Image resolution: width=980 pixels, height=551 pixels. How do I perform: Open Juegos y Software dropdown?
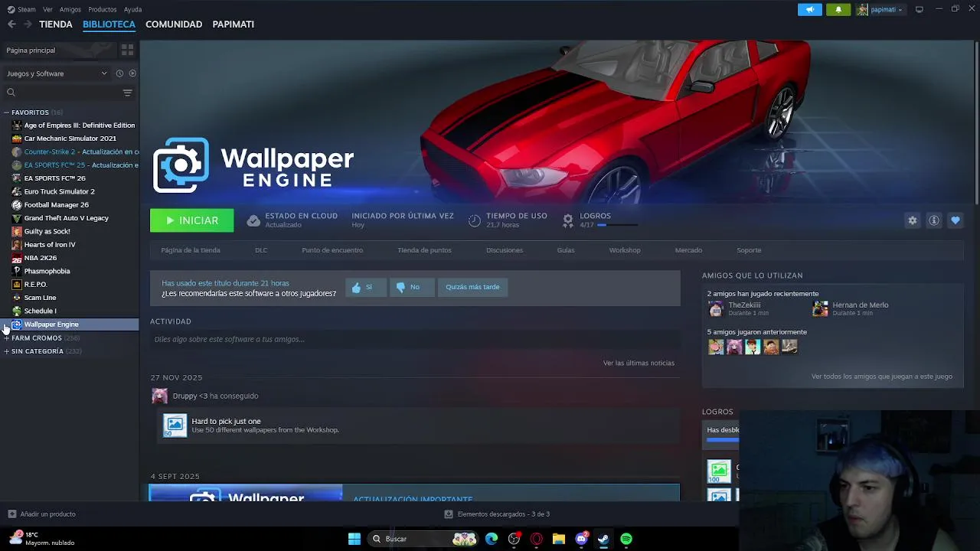tap(57, 73)
